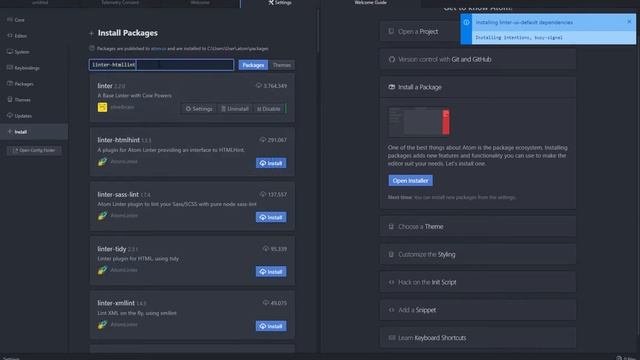This screenshot has width=640, height=360.
Task: Dismiss the installing dependencies notification
Action: tap(629, 22)
